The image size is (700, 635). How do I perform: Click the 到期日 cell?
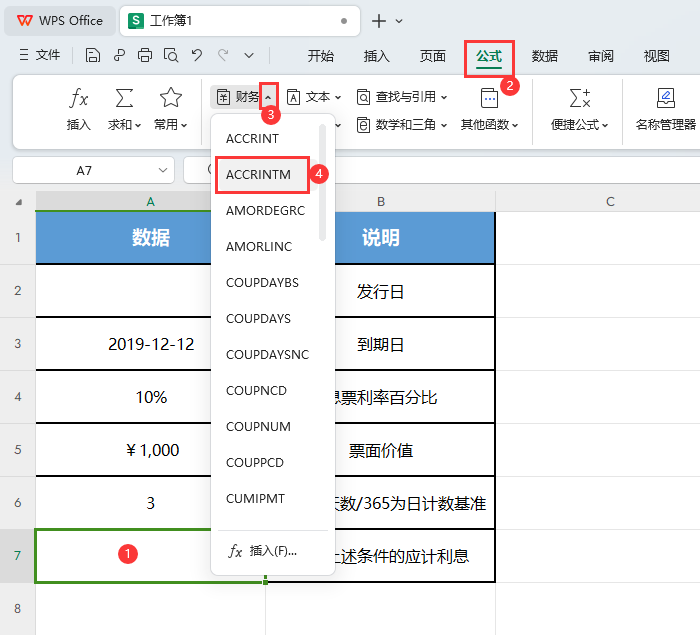(x=381, y=344)
